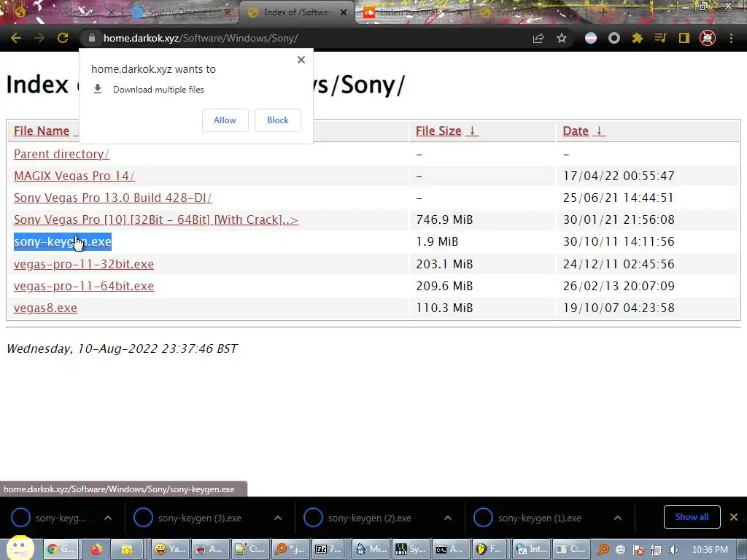Screen dimensions: 747x560
Task: Open the striped flag extension icon
Action: point(591,38)
